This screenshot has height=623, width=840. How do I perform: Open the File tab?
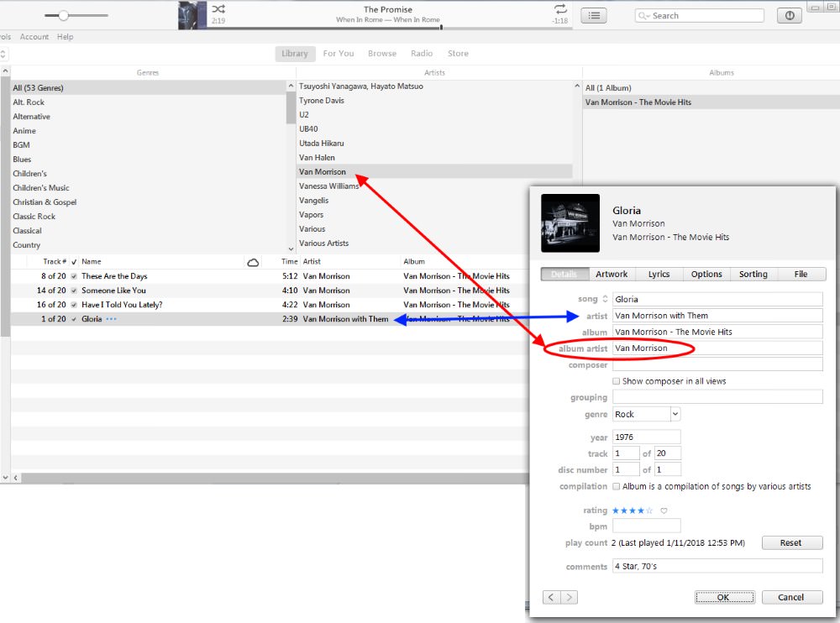coord(801,274)
